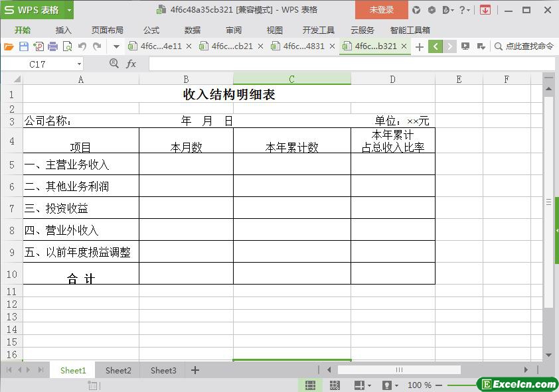Click the Name Box showing C17
Screen dimensions: 559x392
[x=37, y=64]
